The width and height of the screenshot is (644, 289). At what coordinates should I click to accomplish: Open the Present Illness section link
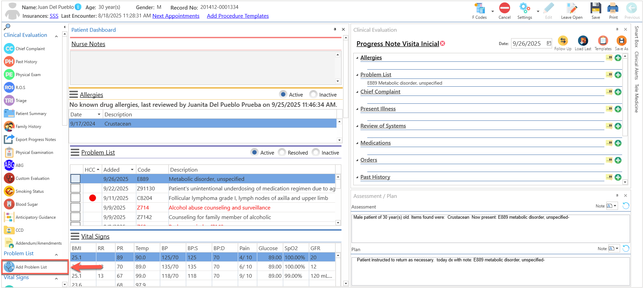click(x=378, y=109)
